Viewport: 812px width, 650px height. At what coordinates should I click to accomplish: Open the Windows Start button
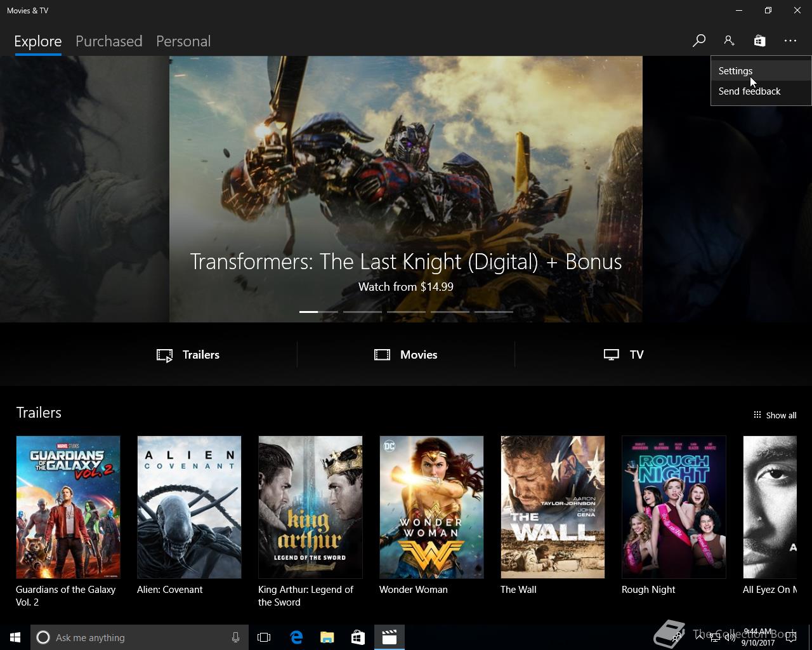[15, 637]
